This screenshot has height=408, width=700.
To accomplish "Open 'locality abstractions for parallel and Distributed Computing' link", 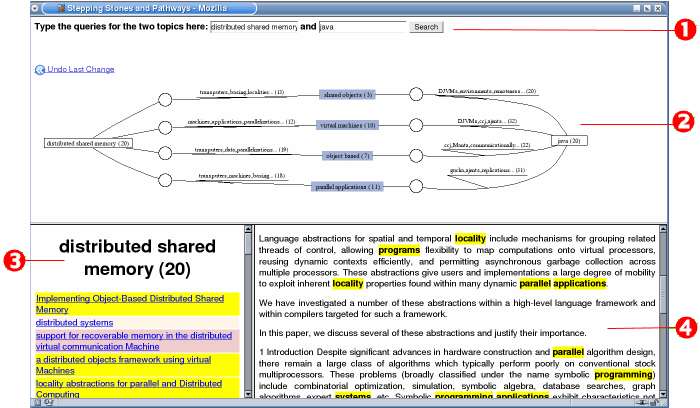I will coord(129,389).
